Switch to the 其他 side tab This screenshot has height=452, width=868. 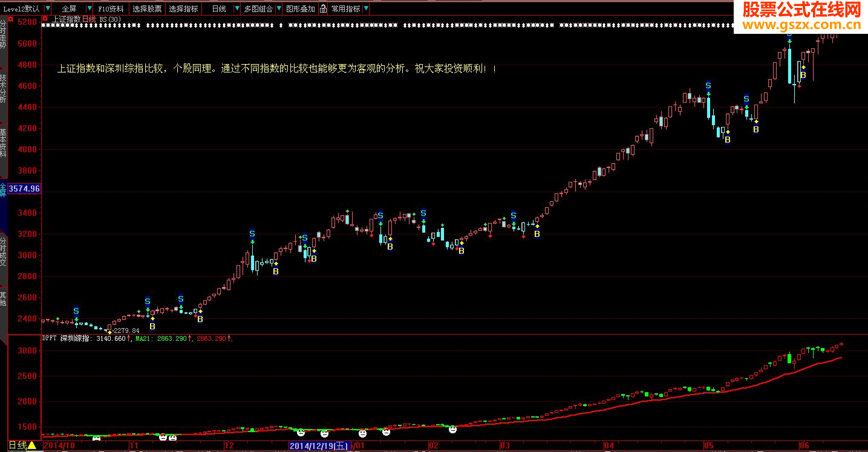[3, 299]
